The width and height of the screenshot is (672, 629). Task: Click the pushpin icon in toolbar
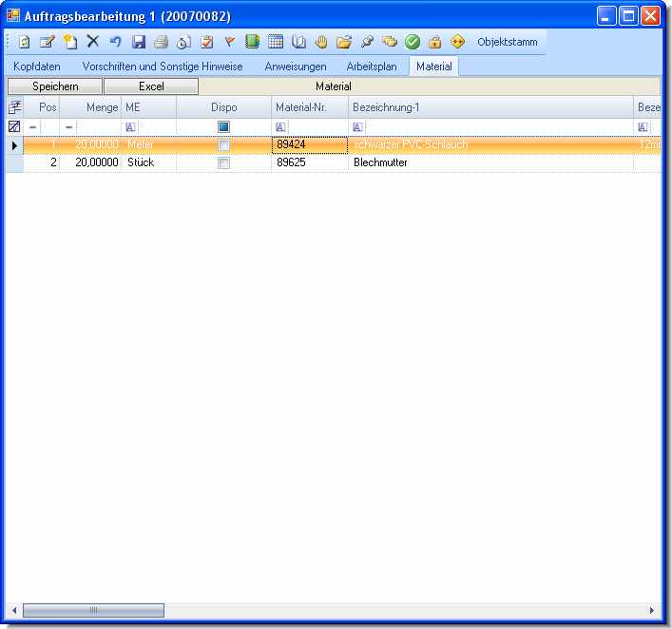click(x=367, y=42)
